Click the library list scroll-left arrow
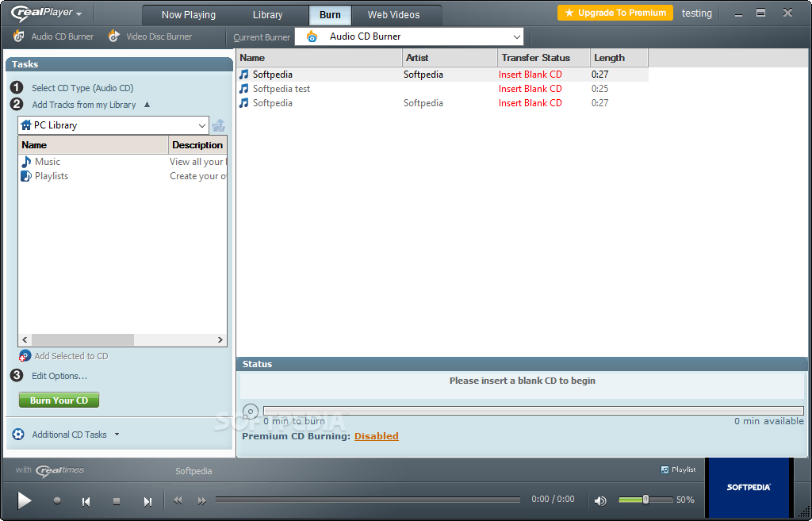The width and height of the screenshot is (812, 521). [25, 339]
